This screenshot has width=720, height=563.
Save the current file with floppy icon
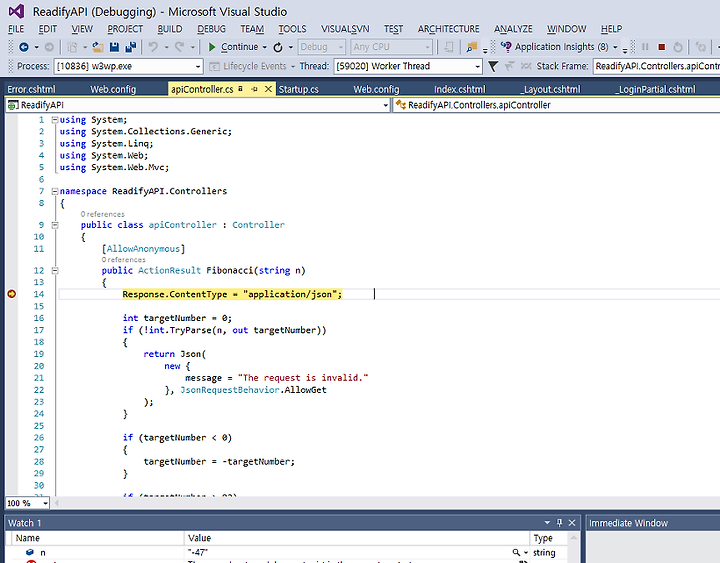(114, 47)
